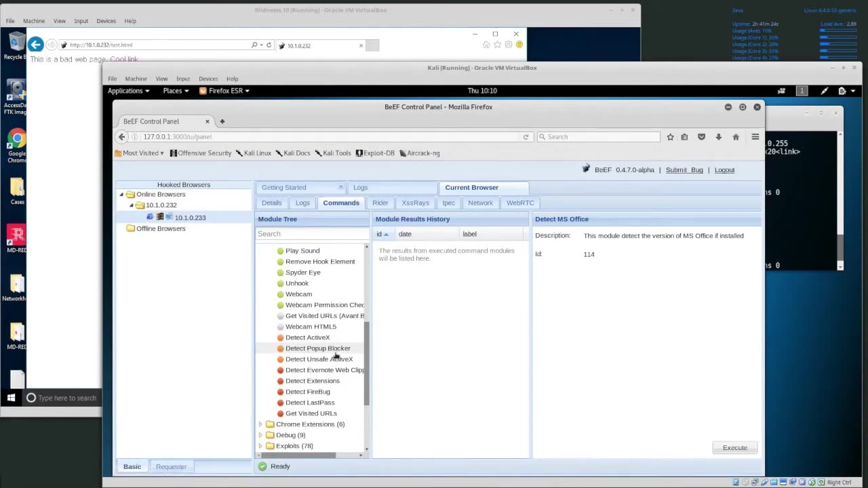Switch to the Network tab

(x=480, y=203)
